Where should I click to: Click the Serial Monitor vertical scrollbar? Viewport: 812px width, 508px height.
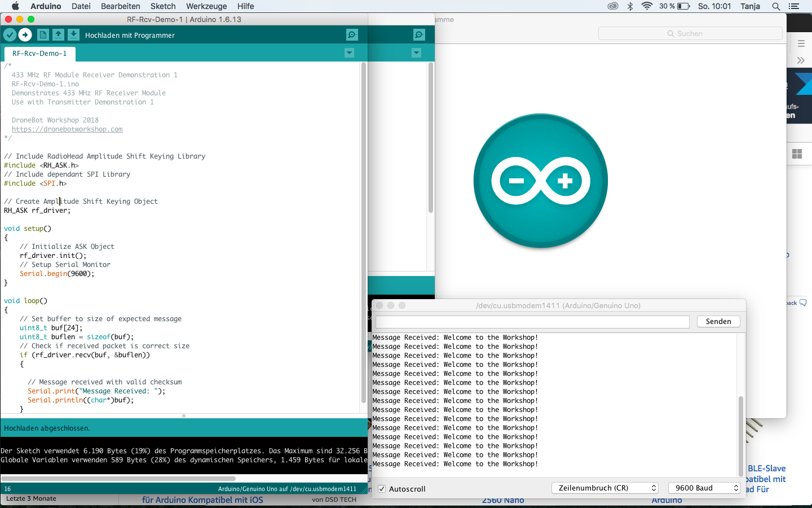[740, 436]
